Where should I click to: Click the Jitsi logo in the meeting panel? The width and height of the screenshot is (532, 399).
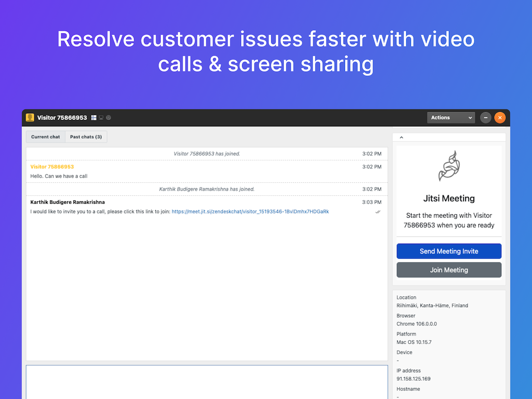449,166
